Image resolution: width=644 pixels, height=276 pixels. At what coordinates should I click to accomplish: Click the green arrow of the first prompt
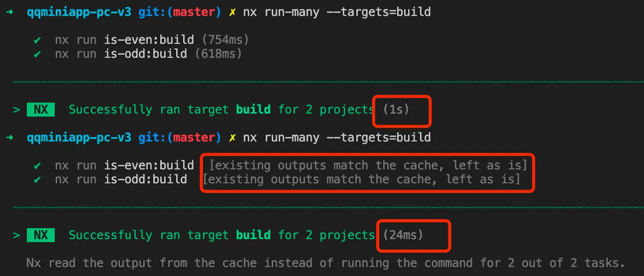click(x=9, y=12)
